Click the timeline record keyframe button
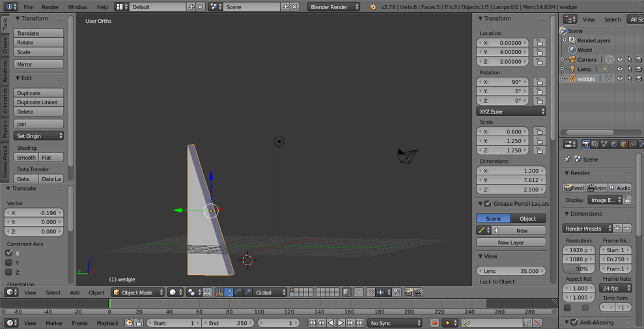 click(x=435, y=323)
